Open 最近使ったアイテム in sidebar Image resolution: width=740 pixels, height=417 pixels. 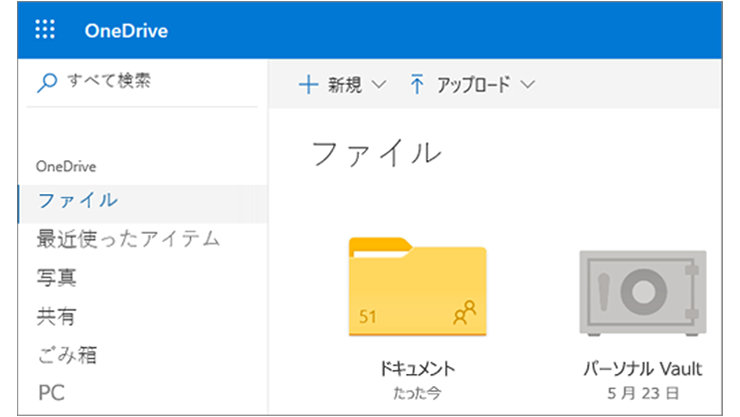tap(128, 239)
